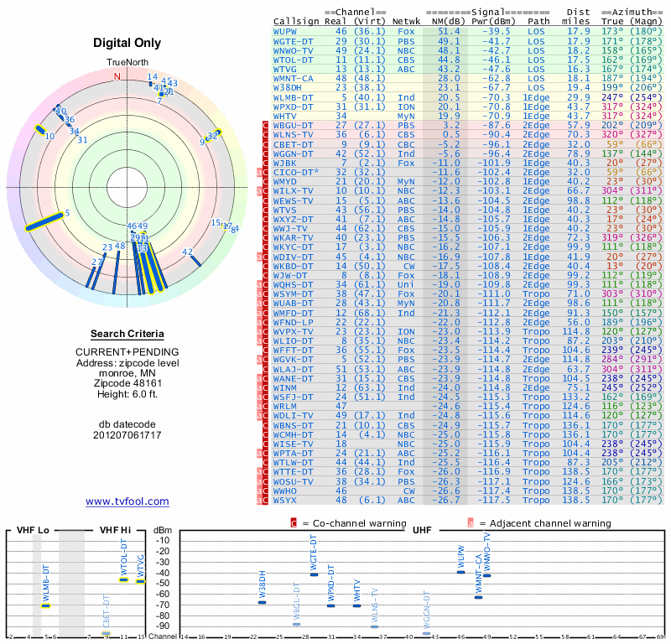This screenshot has width=671, height=644.
Task: Click the WXYZ-DT callsign
Action: click(x=293, y=220)
